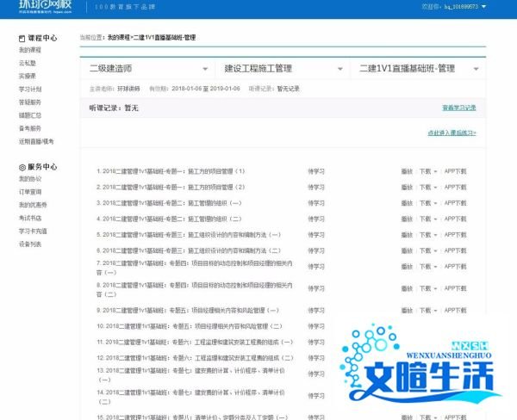This screenshot has width=517, height=420.
Task: Open 订单查询 under 服务中心
Action: point(30,192)
